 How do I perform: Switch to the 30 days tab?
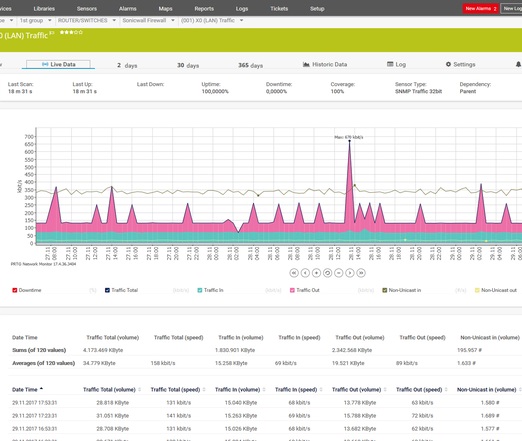[x=188, y=65]
